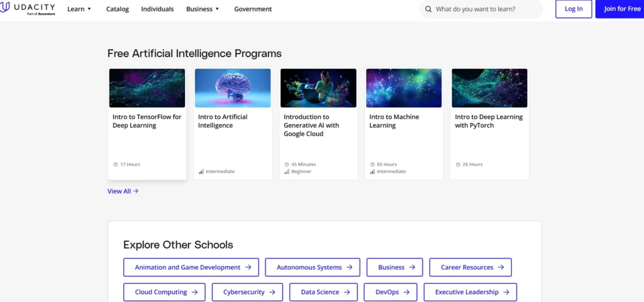Image resolution: width=644 pixels, height=302 pixels.
Task: Click the level icon beside Beginner
Action: pyautogui.click(x=287, y=171)
